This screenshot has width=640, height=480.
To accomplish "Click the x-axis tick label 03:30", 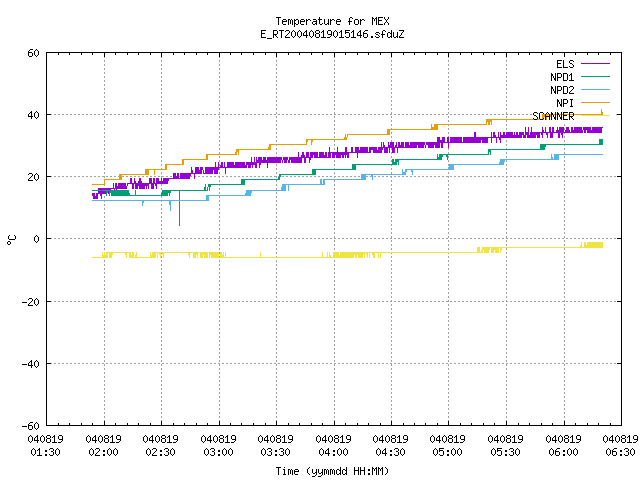I will point(276,452).
